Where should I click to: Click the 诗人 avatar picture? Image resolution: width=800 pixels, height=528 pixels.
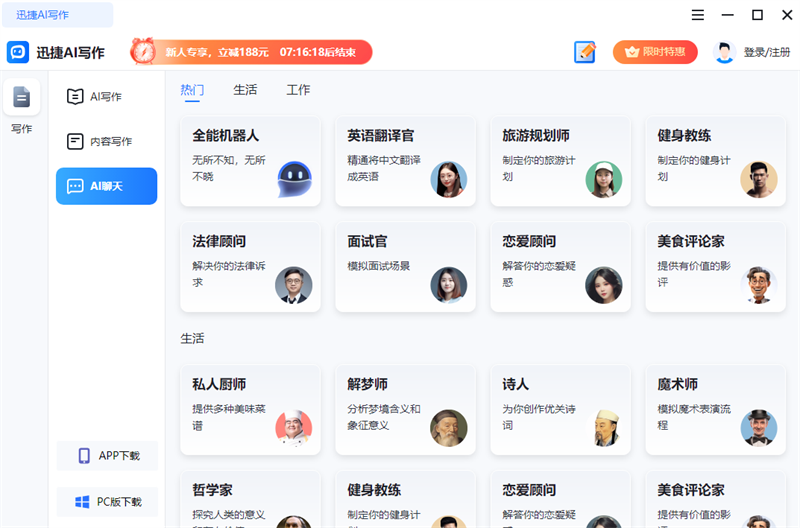pos(604,428)
